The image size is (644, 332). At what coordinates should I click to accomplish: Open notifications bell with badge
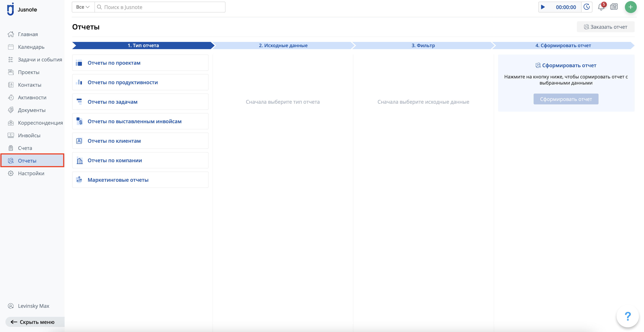[x=601, y=7]
